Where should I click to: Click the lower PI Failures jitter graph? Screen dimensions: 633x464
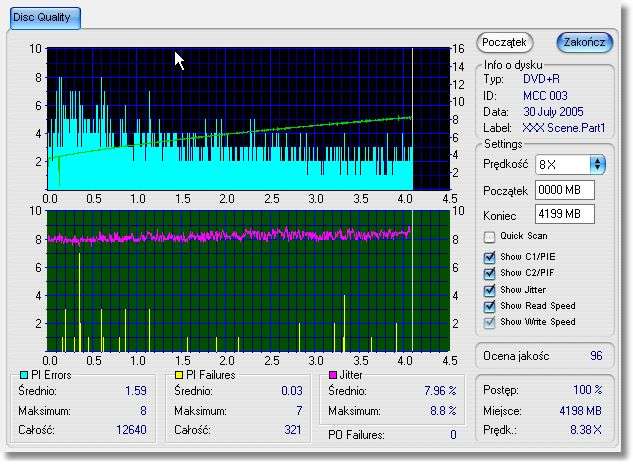point(248,281)
